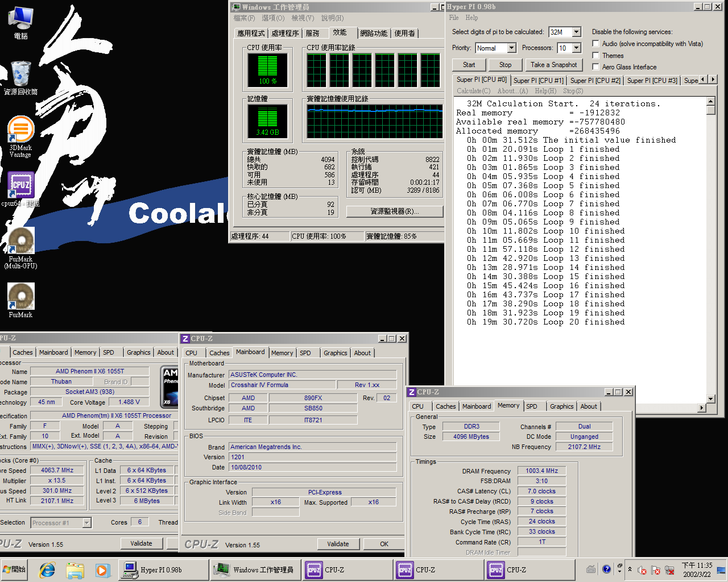Open Hyper PI File menu

pyautogui.click(x=453, y=18)
